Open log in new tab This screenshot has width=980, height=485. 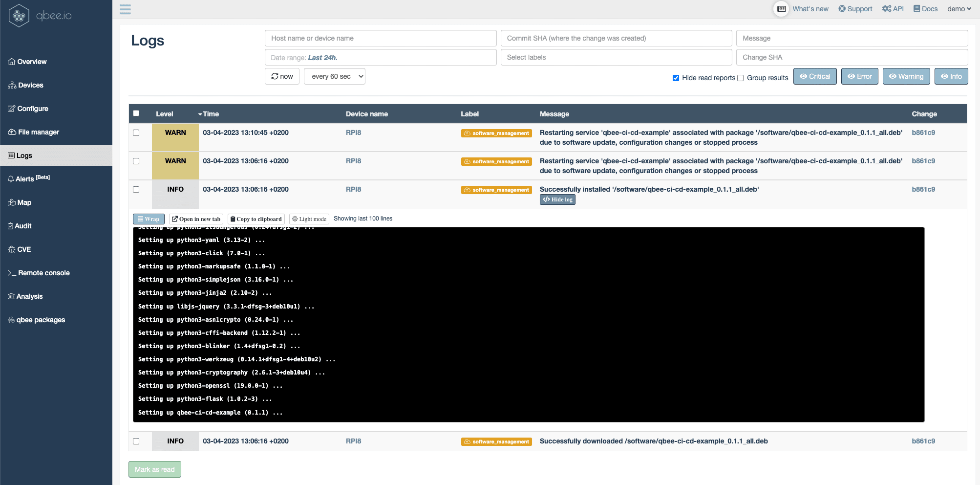point(196,219)
